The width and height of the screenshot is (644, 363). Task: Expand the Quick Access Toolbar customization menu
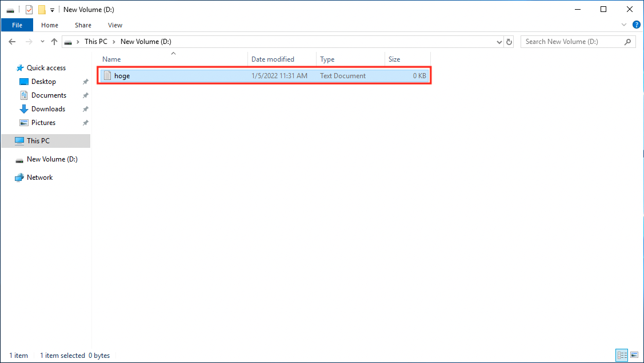[51, 9]
